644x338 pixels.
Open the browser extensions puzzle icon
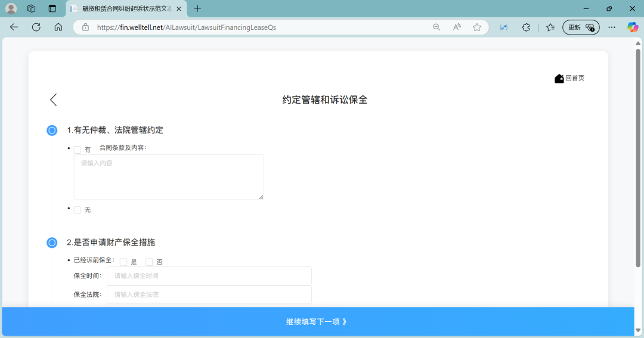point(526,27)
